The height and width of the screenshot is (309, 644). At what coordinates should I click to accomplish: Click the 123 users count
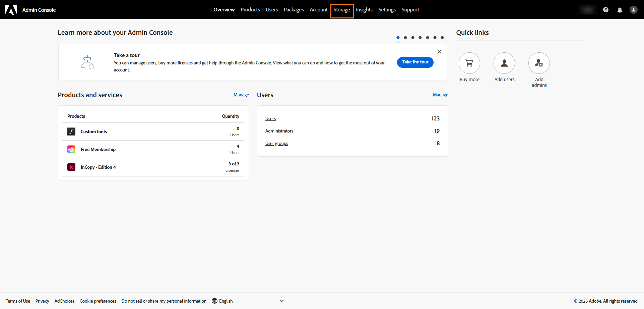point(435,118)
